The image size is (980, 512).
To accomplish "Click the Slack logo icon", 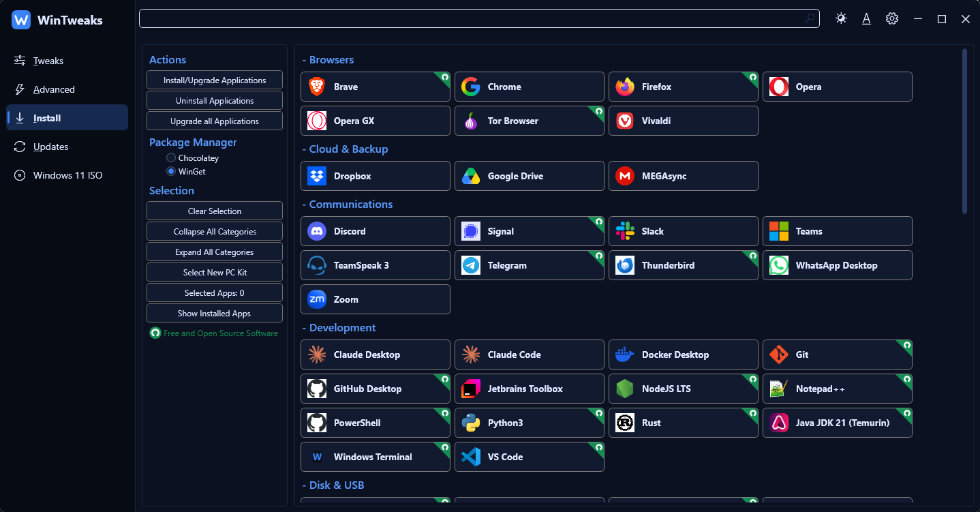I will [x=624, y=231].
